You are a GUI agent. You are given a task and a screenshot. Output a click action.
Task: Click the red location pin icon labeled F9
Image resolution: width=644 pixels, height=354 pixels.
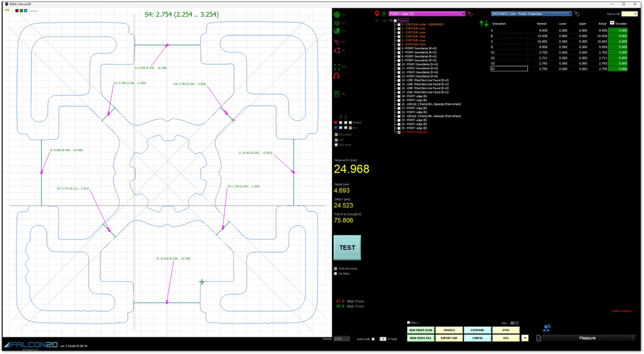tap(377, 14)
